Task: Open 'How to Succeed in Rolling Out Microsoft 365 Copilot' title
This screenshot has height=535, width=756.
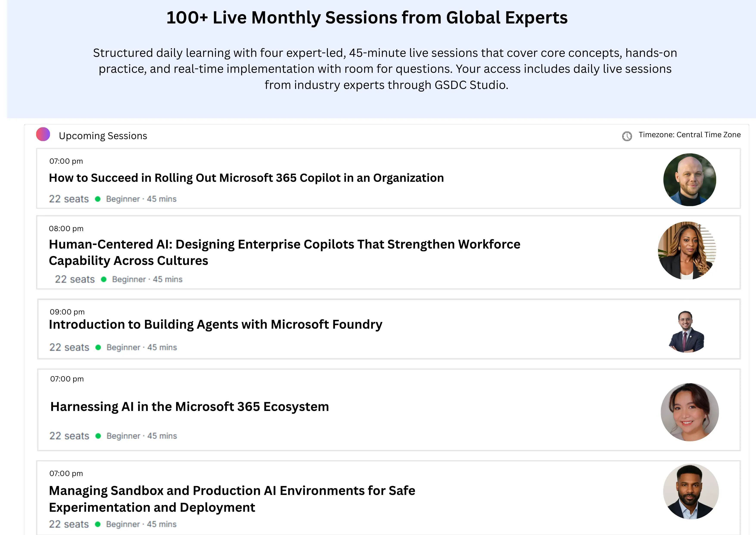Action: [246, 178]
